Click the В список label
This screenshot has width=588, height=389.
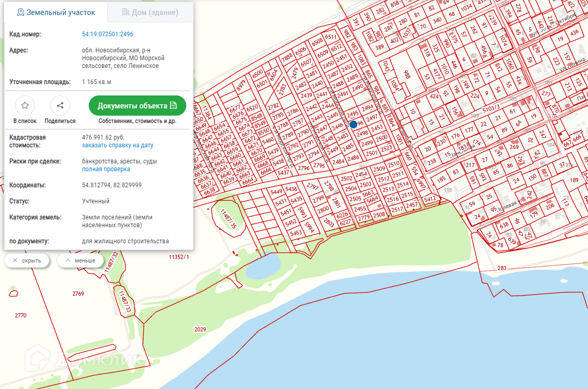pos(25,121)
